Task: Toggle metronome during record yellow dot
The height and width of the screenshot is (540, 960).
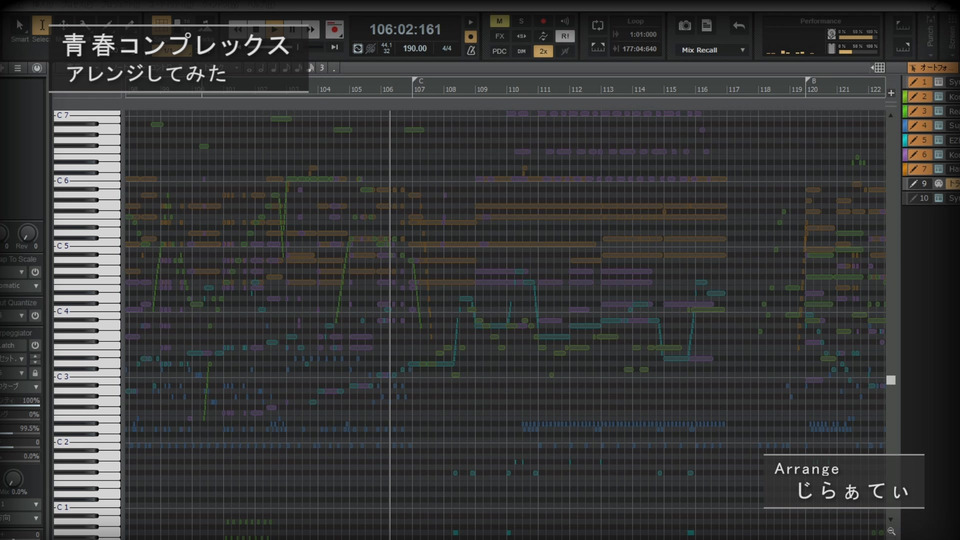Action: (x=471, y=37)
